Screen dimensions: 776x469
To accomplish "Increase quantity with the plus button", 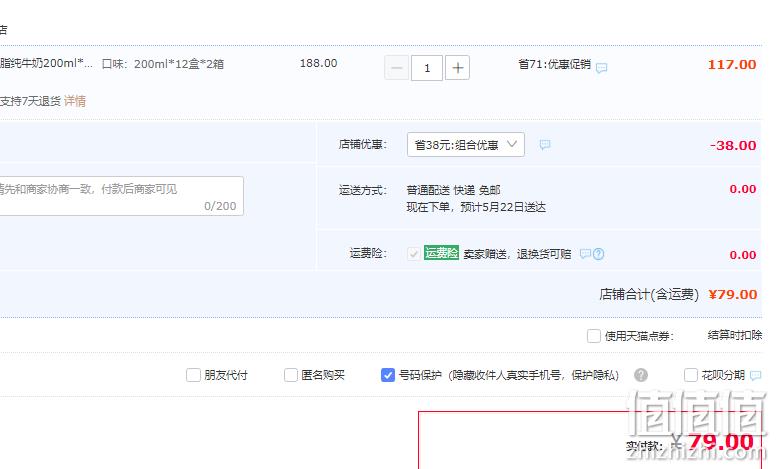I will (457, 68).
